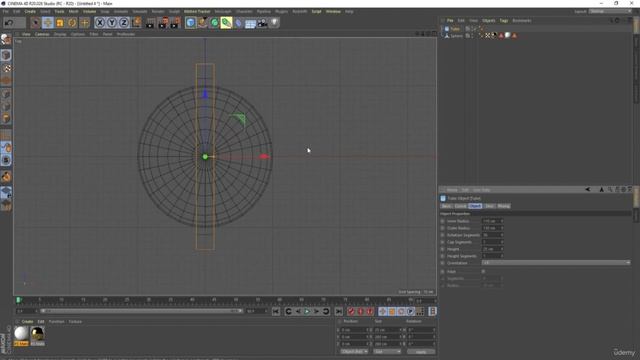Switch to Coord tab in Attributes
The width and height of the screenshot is (640, 360).
[x=460, y=206]
